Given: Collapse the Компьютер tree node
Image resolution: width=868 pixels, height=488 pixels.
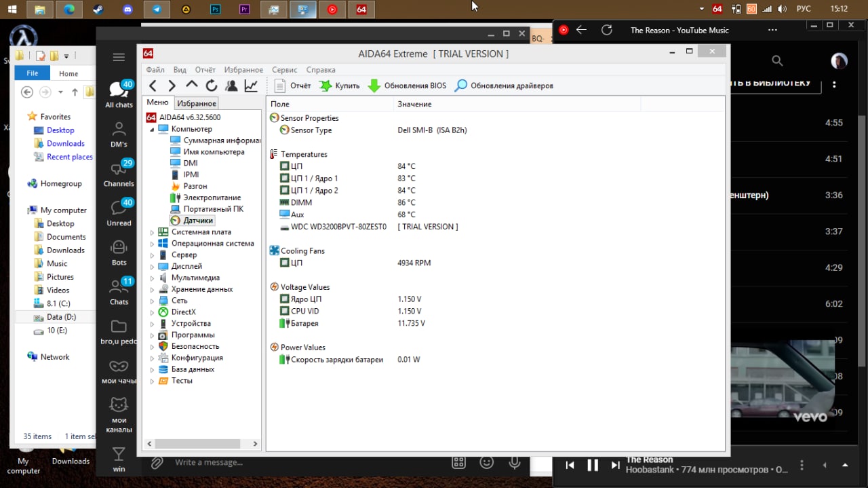Looking at the screenshot, I should point(152,129).
